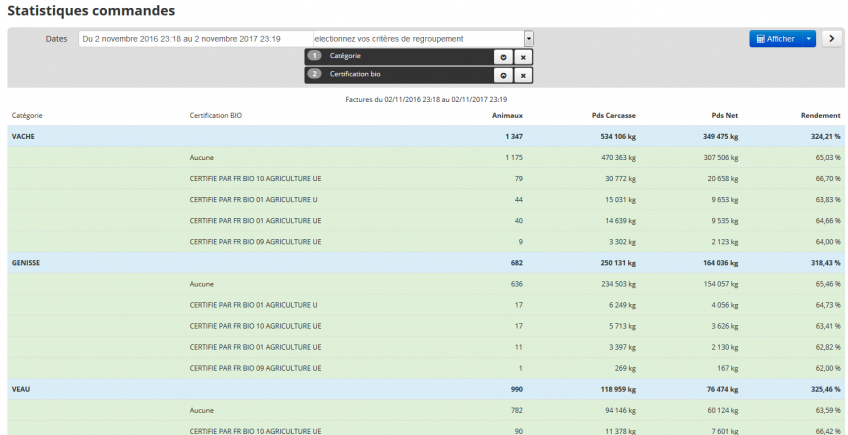This screenshot has width=848, height=435.
Task: Click the 9 653 kg net weight value
Action: pos(725,200)
